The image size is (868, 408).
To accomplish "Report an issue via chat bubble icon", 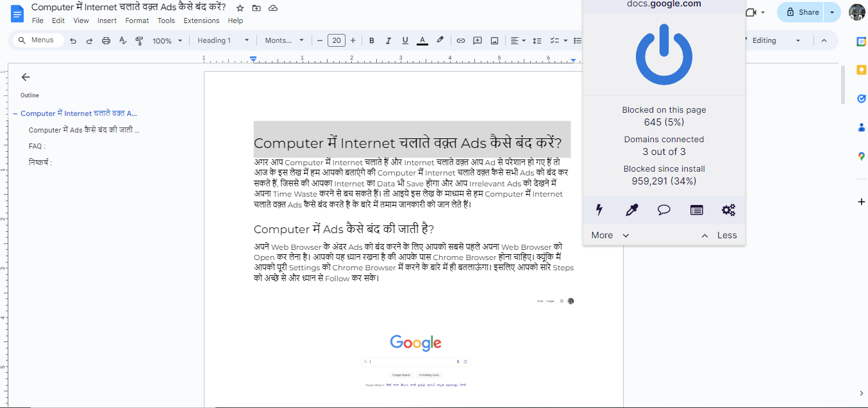I will click(664, 209).
